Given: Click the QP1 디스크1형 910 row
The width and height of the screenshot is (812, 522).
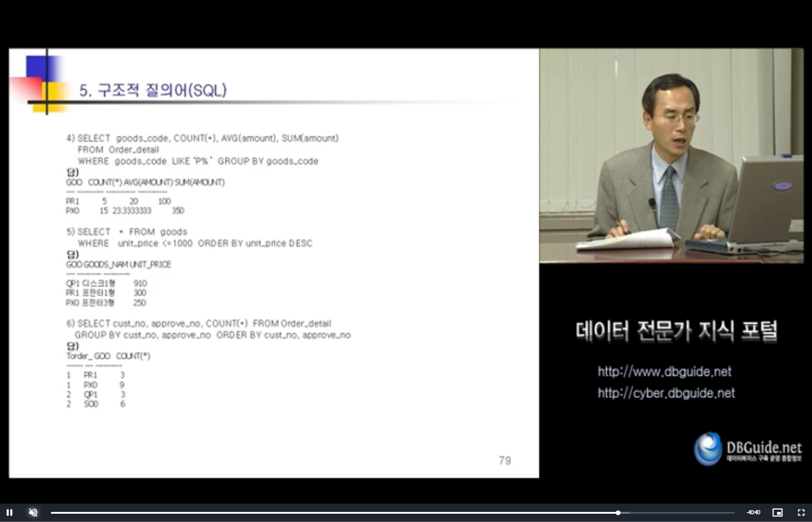Looking at the screenshot, I should pos(106,284).
